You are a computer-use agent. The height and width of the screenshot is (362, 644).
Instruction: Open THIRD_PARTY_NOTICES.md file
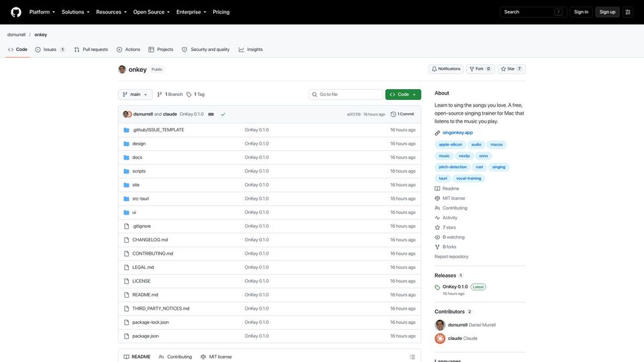tap(160, 308)
